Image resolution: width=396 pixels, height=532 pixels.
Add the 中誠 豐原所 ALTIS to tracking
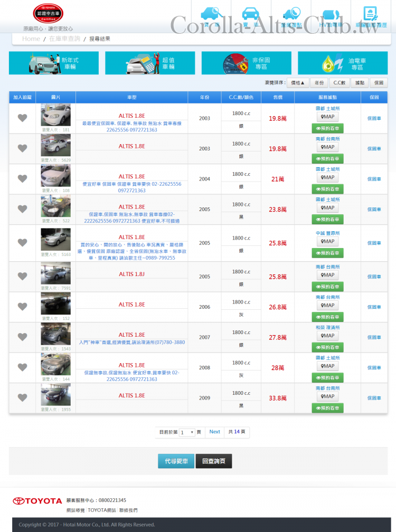(x=22, y=243)
